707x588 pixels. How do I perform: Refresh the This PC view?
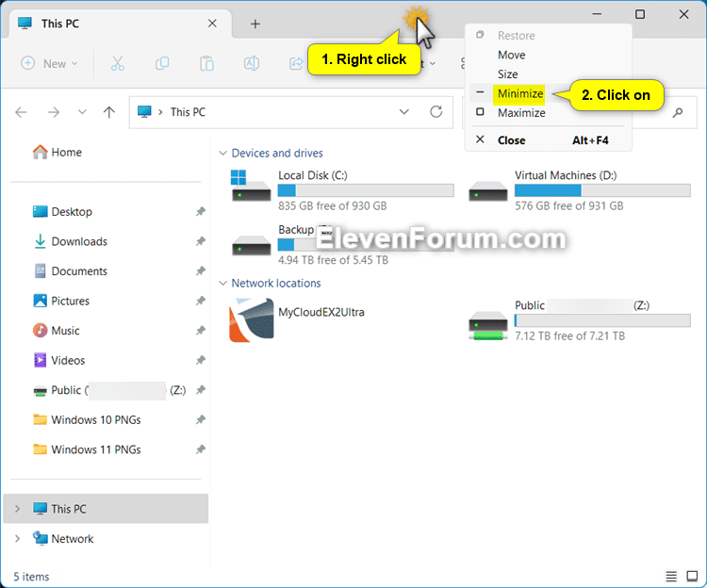[x=436, y=112]
